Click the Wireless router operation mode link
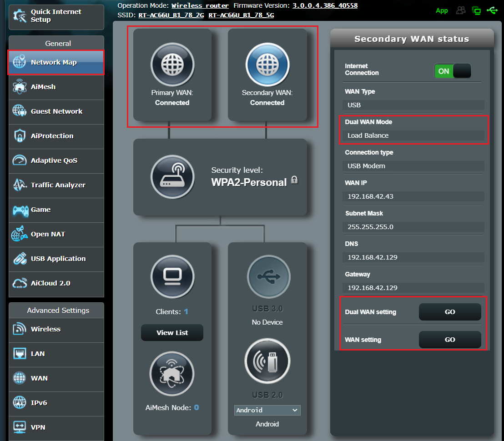 coord(200,5)
